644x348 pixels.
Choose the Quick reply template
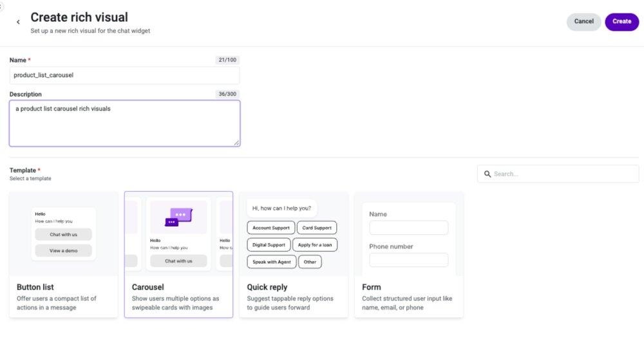pos(294,255)
